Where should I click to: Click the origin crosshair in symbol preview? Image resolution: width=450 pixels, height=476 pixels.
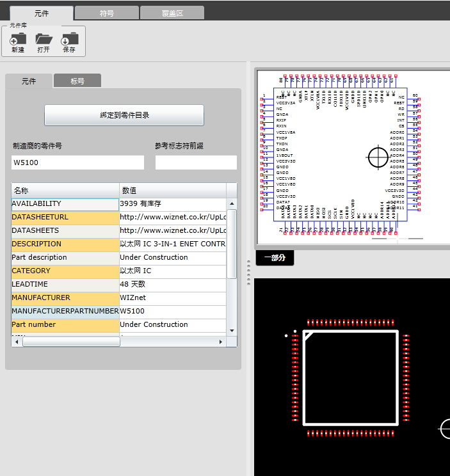coord(378,157)
